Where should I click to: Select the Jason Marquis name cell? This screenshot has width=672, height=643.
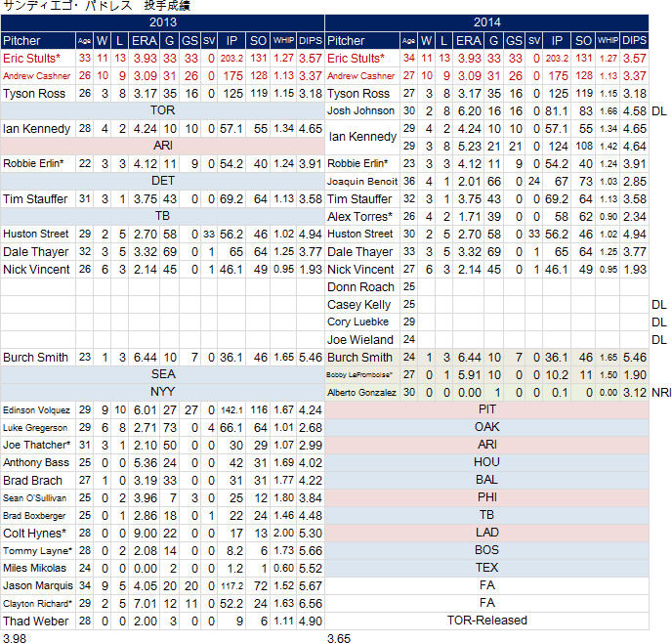(38, 586)
